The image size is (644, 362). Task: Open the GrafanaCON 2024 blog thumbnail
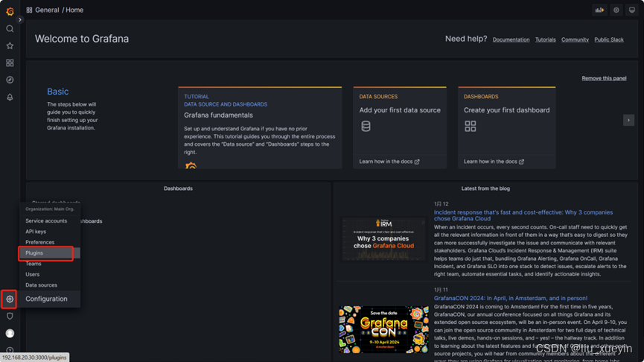click(383, 329)
